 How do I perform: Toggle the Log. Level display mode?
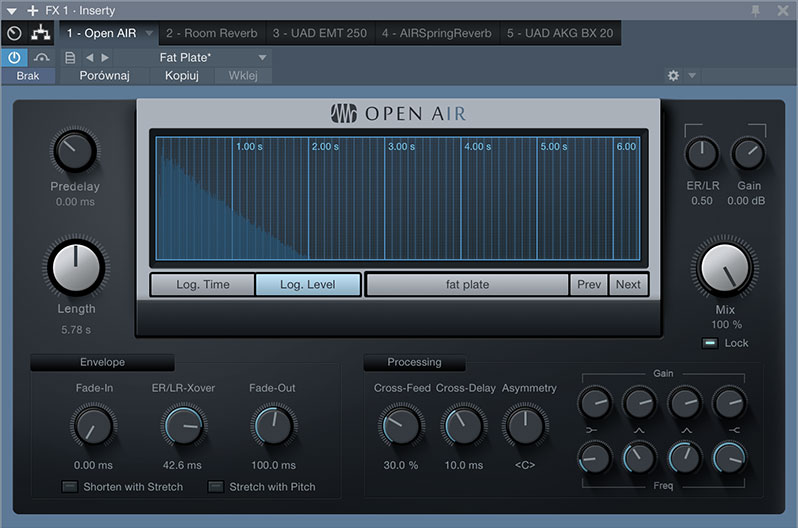[307, 285]
